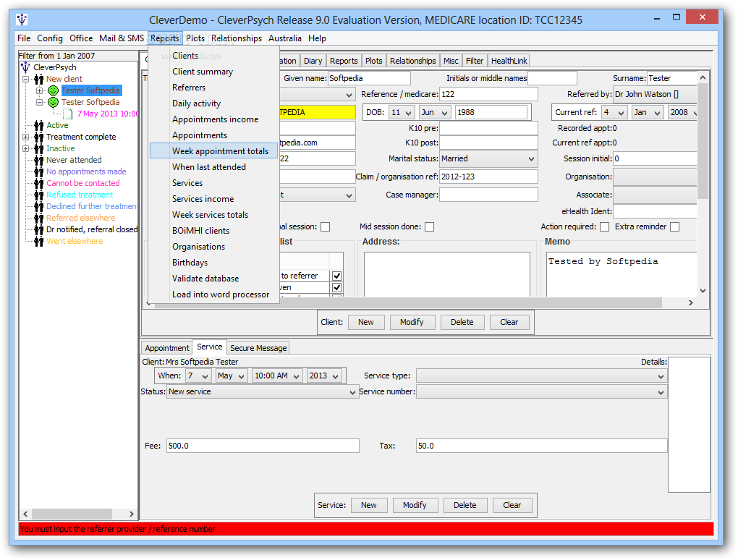Click the Dr notified, referral closed icon
This screenshot has width=738, height=560.
point(39,229)
